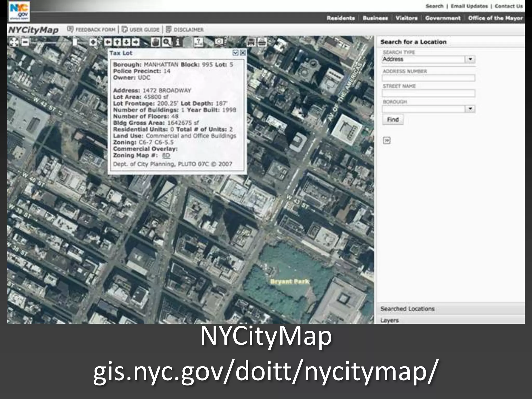This screenshot has height=399, width=532.
Task: Adjust the zoom level slider handle
Action: (x=75, y=42)
